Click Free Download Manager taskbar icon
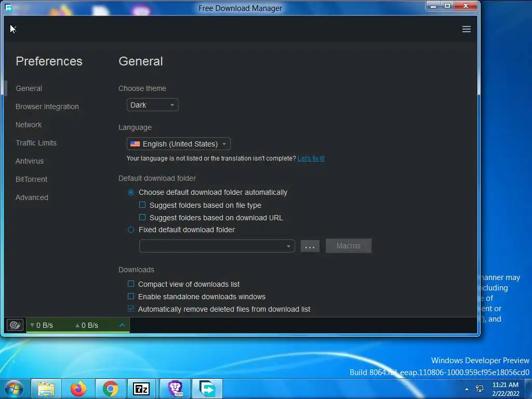Viewport: 532px width, 399px height. (207, 389)
